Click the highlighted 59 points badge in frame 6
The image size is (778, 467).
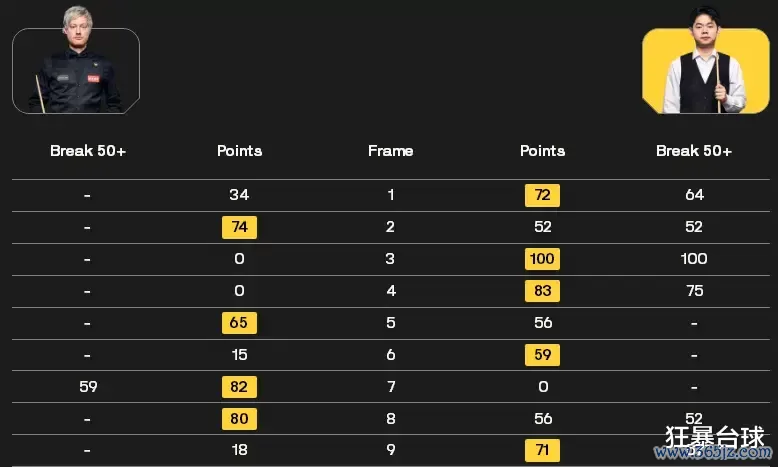tap(542, 355)
